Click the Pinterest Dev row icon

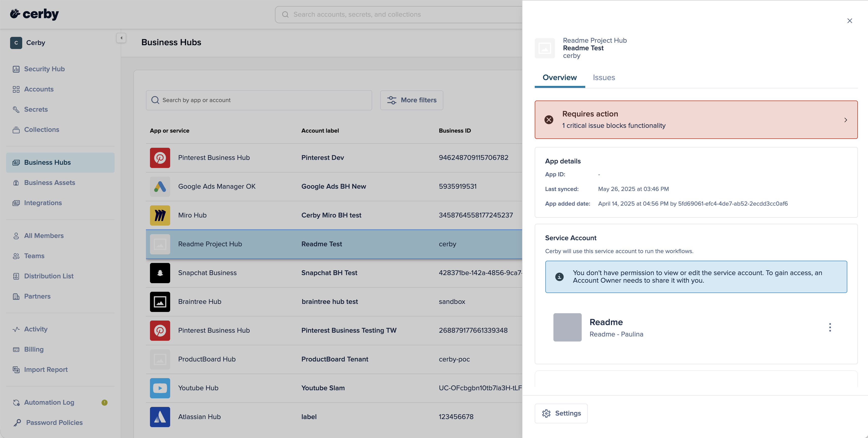pos(160,158)
